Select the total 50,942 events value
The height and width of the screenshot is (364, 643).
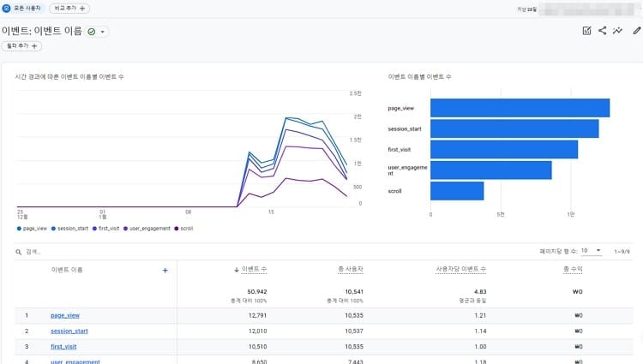[x=257, y=291]
